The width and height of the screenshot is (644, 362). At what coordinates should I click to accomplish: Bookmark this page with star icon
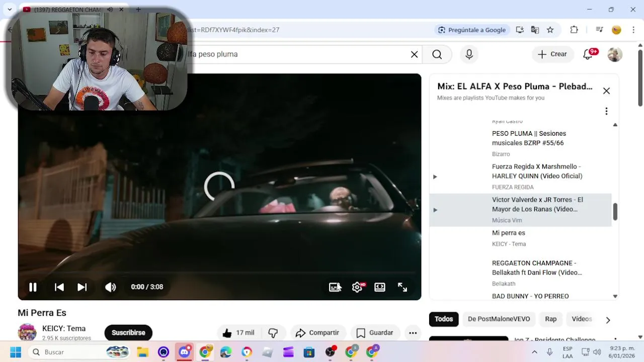pyautogui.click(x=550, y=30)
